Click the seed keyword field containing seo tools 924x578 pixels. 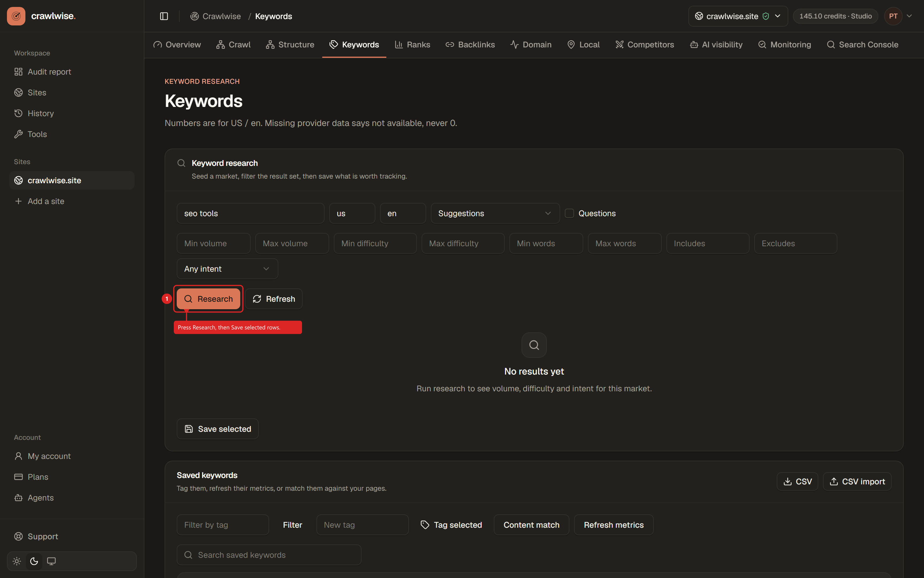(250, 213)
